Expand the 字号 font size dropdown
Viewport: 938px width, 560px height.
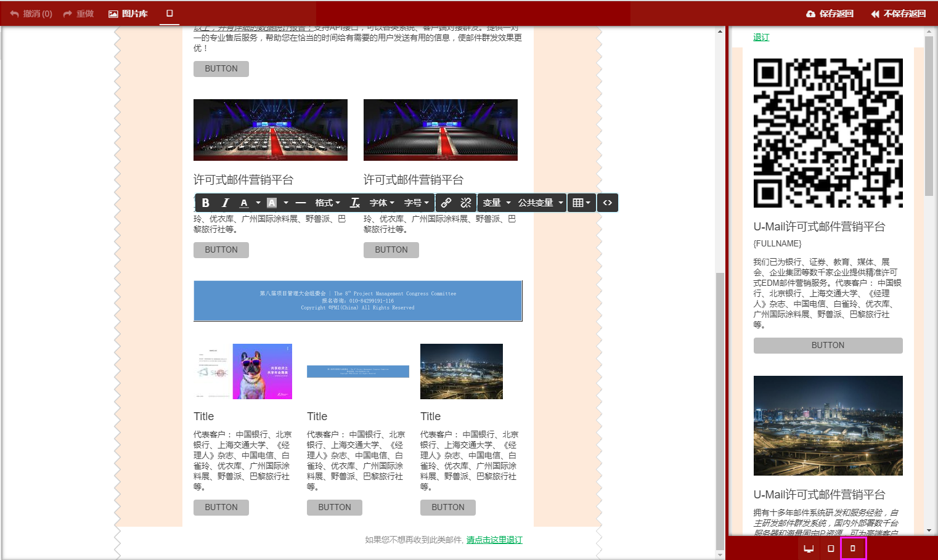tap(416, 203)
